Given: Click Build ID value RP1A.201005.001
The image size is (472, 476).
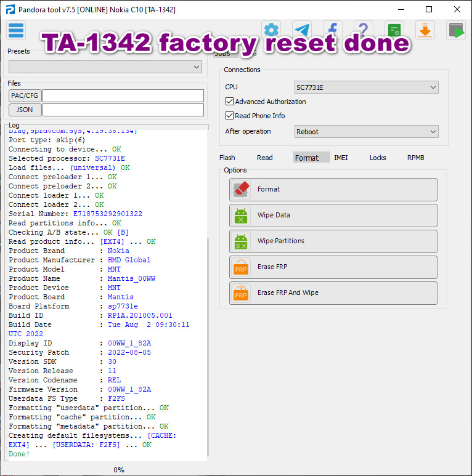Looking at the screenshot, I should [x=140, y=315].
